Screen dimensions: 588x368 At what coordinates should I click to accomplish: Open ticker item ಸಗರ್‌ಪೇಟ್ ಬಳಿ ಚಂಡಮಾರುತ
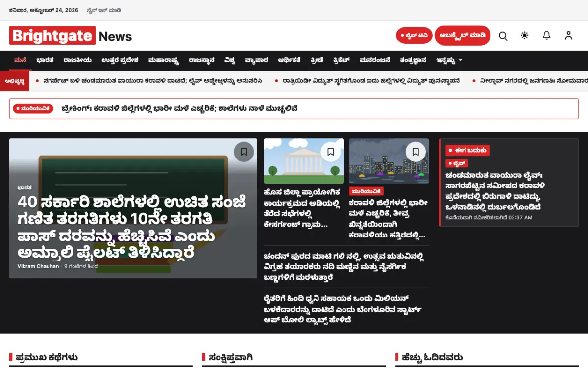[x=153, y=80]
